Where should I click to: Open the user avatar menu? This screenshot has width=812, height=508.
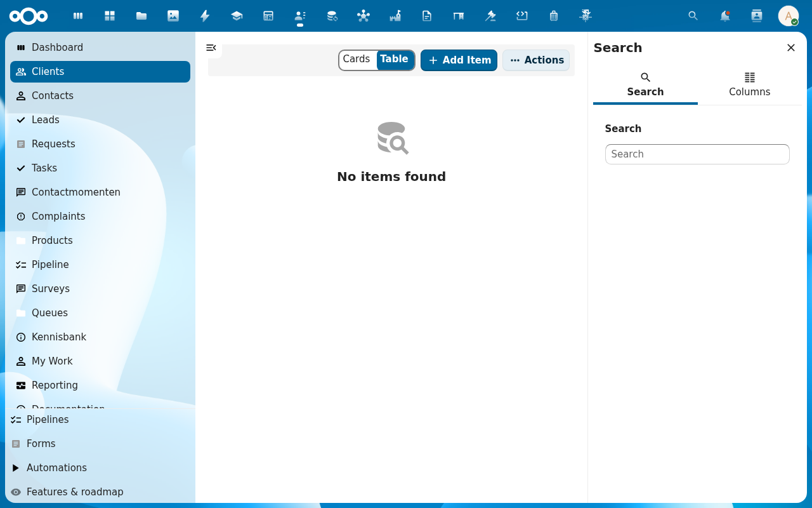tap(789, 16)
